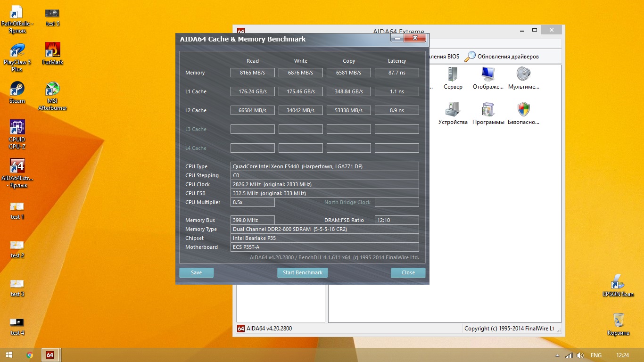Open the volume tray icon

click(x=580, y=355)
